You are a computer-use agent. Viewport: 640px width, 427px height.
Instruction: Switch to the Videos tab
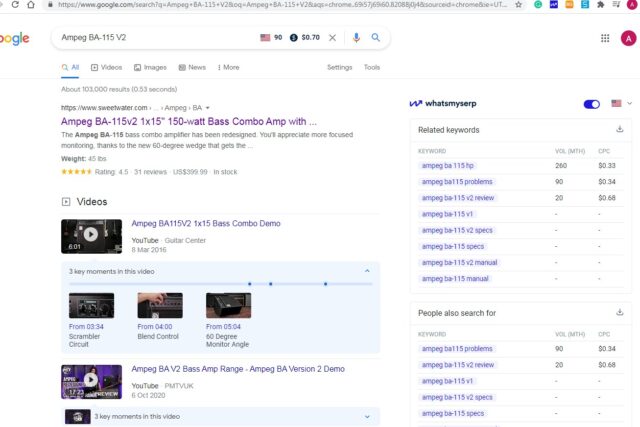(106, 67)
